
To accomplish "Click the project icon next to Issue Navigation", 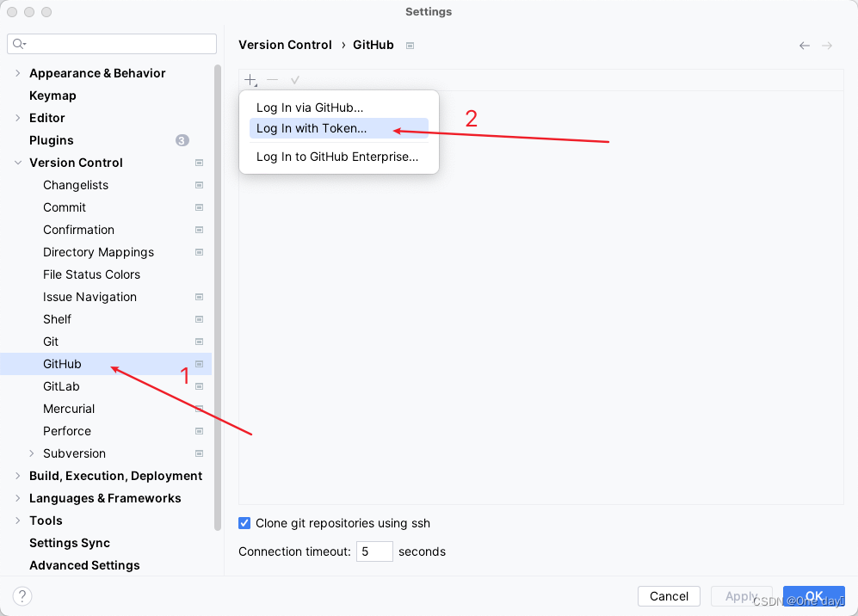I will click(199, 297).
